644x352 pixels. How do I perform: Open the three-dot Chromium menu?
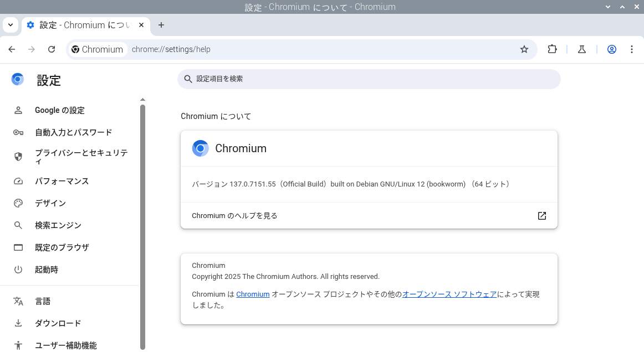631,49
